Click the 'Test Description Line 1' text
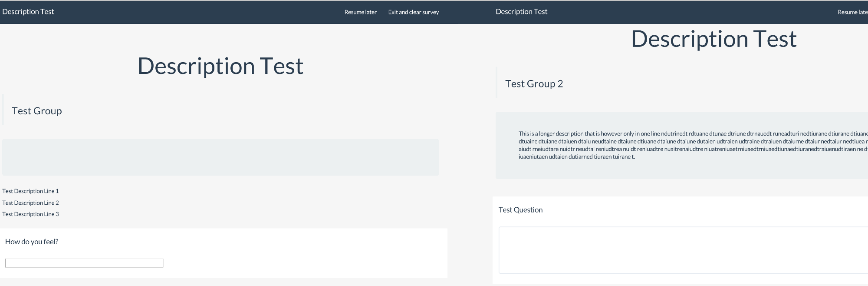This screenshot has width=868, height=286. (30, 191)
